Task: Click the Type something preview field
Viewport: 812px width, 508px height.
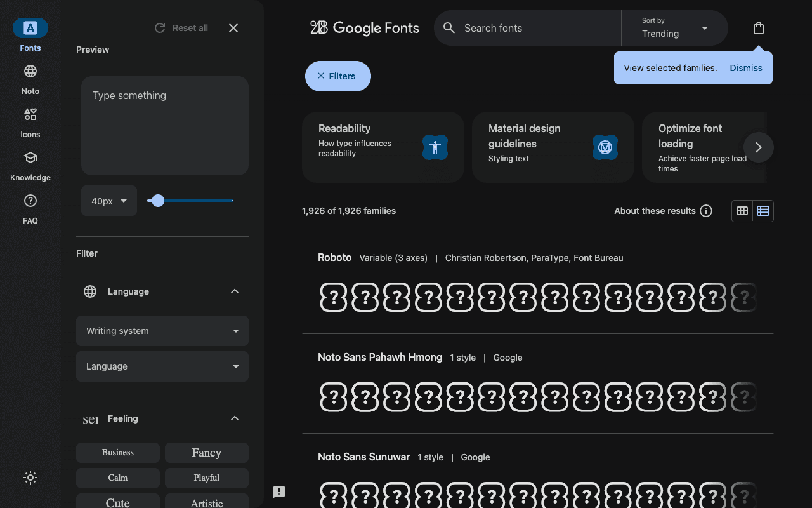Action: coord(164,125)
